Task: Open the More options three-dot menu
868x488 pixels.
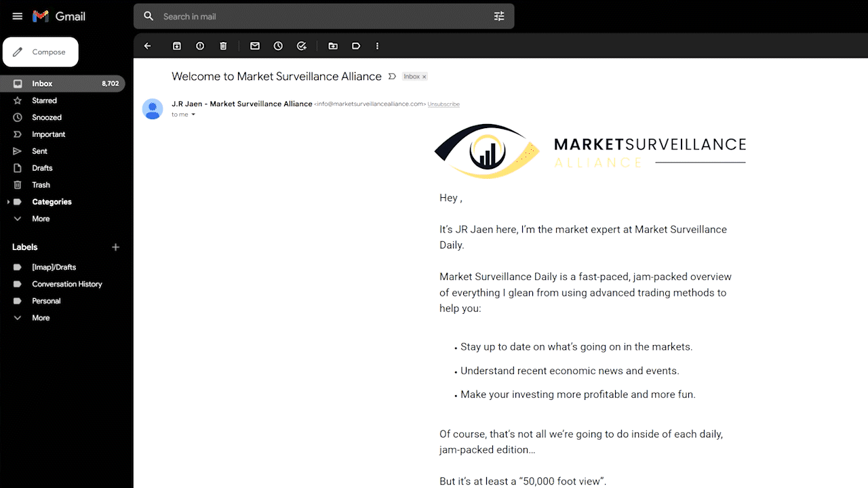Action: (x=377, y=46)
